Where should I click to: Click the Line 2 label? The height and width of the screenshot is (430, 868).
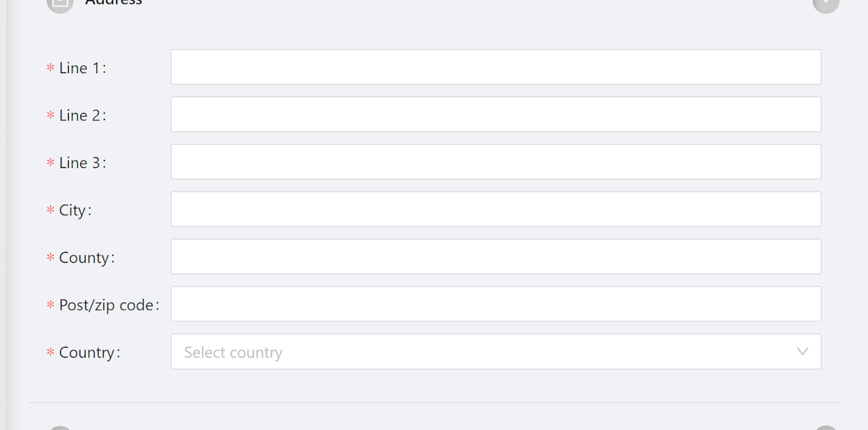coord(82,115)
